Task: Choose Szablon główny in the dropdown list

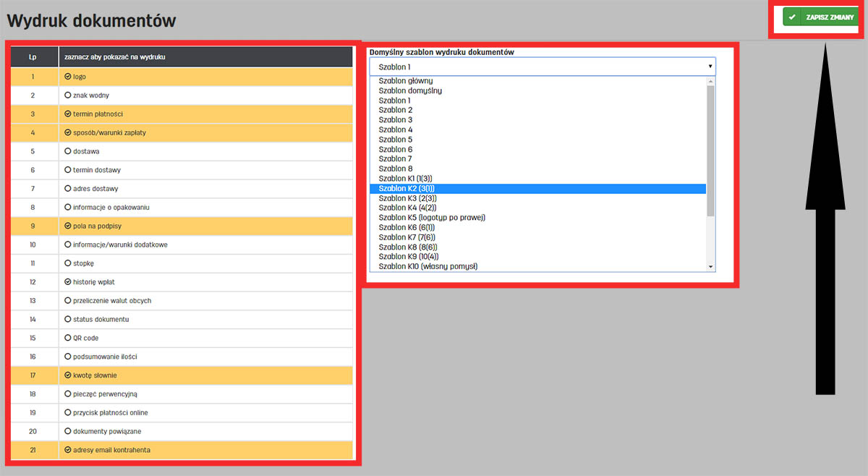Action: pyautogui.click(x=406, y=81)
